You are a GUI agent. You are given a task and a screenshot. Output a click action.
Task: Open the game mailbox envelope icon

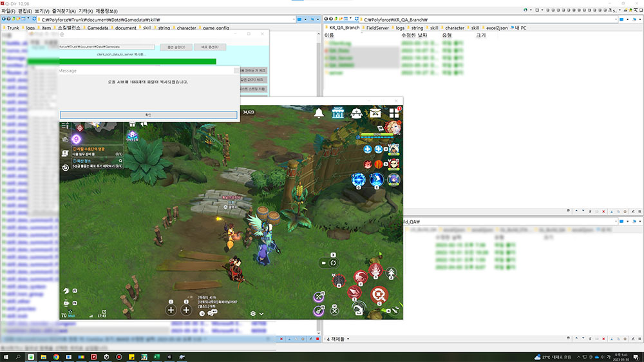[x=375, y=113]
